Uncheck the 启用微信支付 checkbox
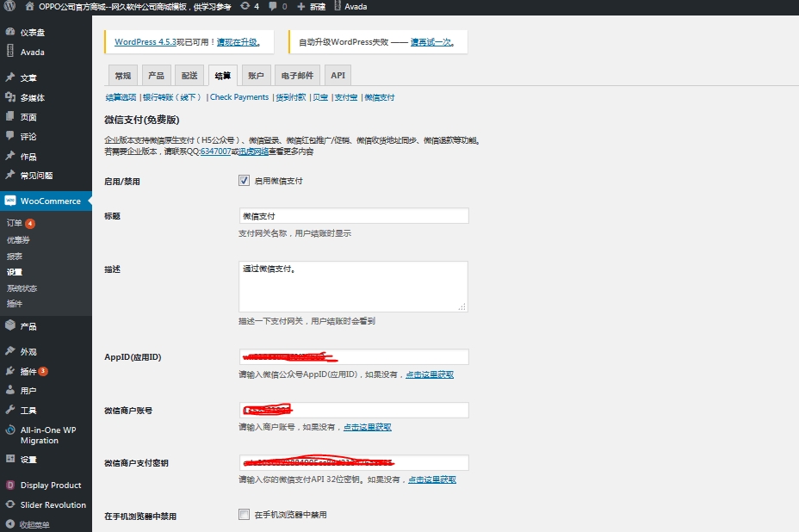Viewport: 799px width, 532px height. point(244,181)
